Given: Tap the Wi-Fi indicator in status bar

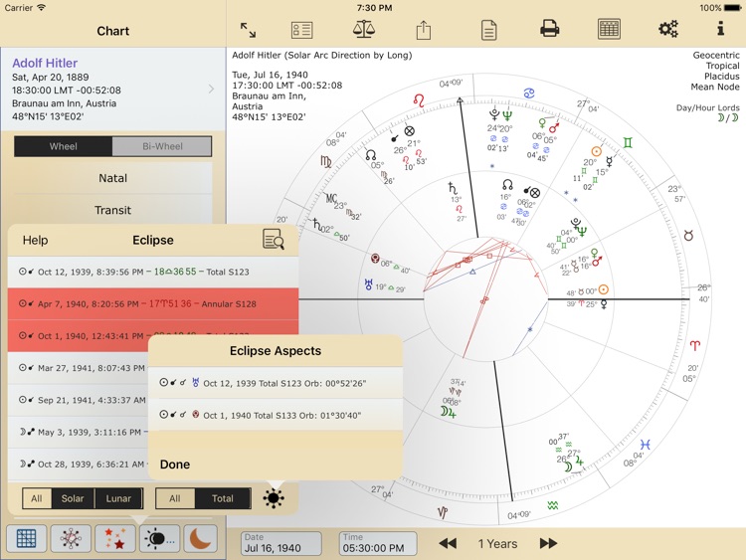Looking at the screenshot, I should [x=42, y=8].
